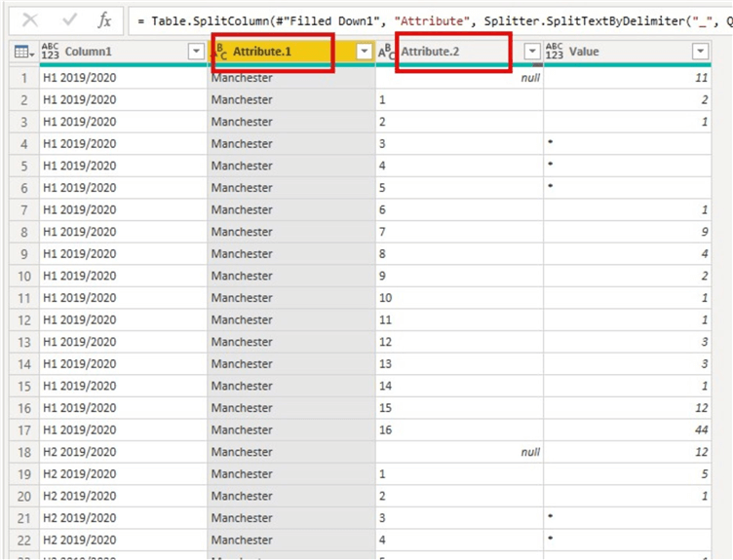Change data type via the Column1 type icon
This screenshot has width=733, height=560.
point(52,52)
